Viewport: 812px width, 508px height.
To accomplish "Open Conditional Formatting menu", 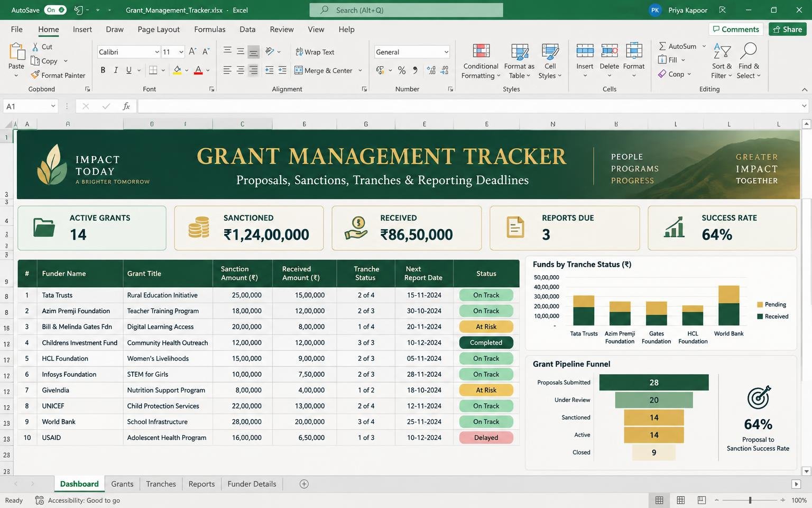I will (481, 61).
